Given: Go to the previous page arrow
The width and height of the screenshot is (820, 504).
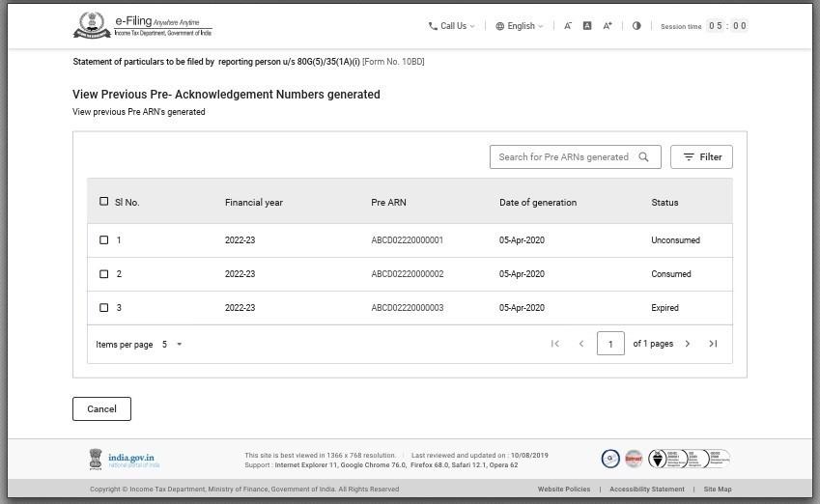Looking at the screenshot, I should click(581, 344).
